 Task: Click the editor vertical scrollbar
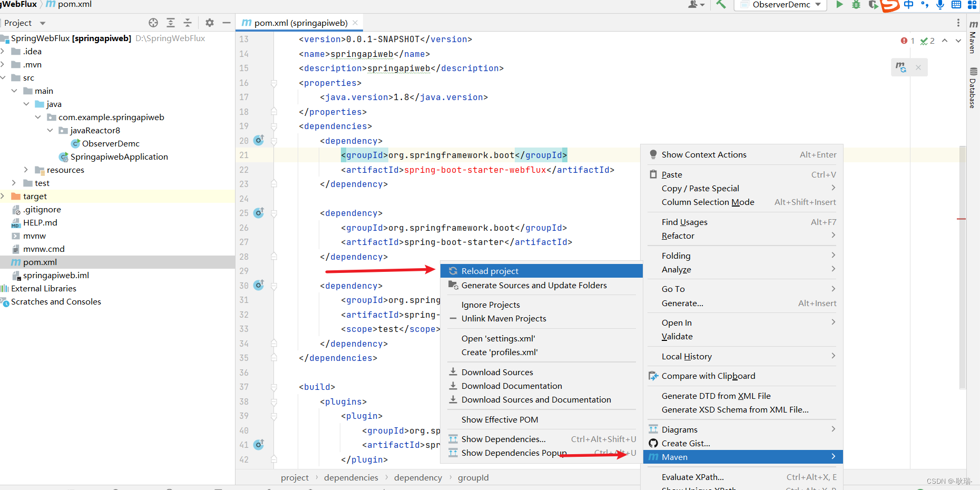[x=962, y=268]
